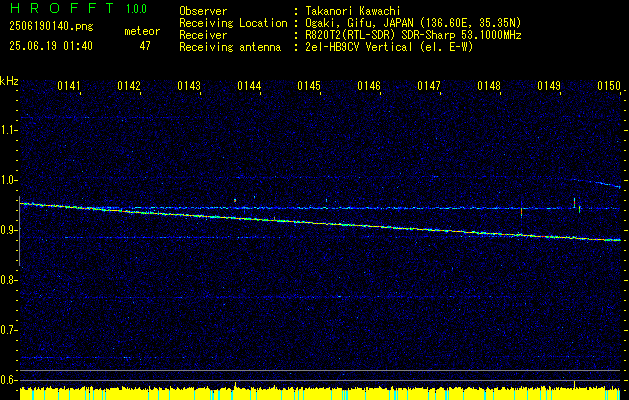Click the 2el-HB9CV Vertical antenna text
629x400 pixels.
pos(389,47)
